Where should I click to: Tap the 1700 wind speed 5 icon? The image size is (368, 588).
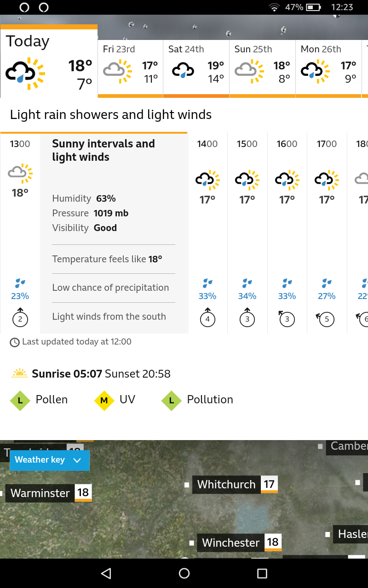tap(326, 318)
